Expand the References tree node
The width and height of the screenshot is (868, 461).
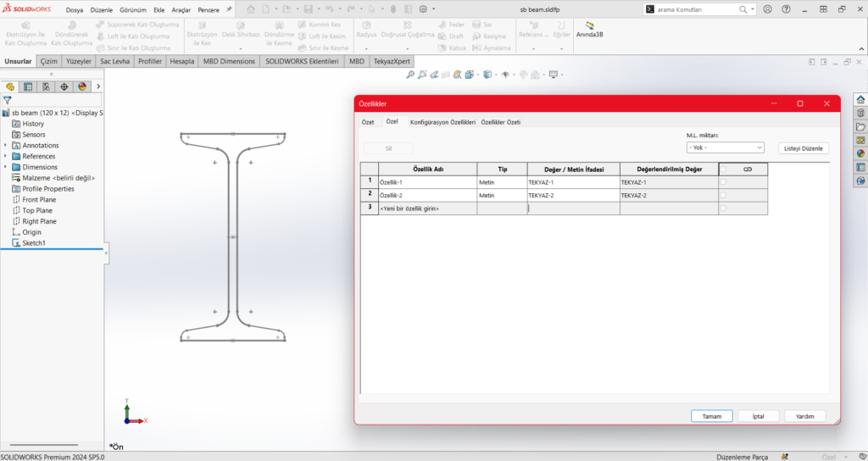click(x=6, y=156)
